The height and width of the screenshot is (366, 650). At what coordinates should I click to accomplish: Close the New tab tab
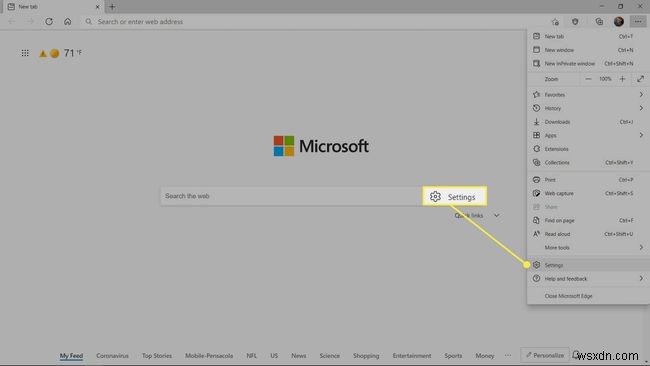point(97,7)
